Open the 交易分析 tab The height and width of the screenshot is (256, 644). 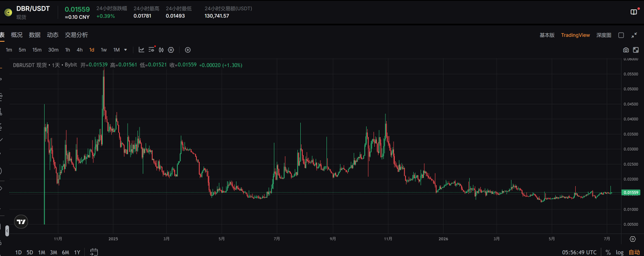tap(76, 35)
